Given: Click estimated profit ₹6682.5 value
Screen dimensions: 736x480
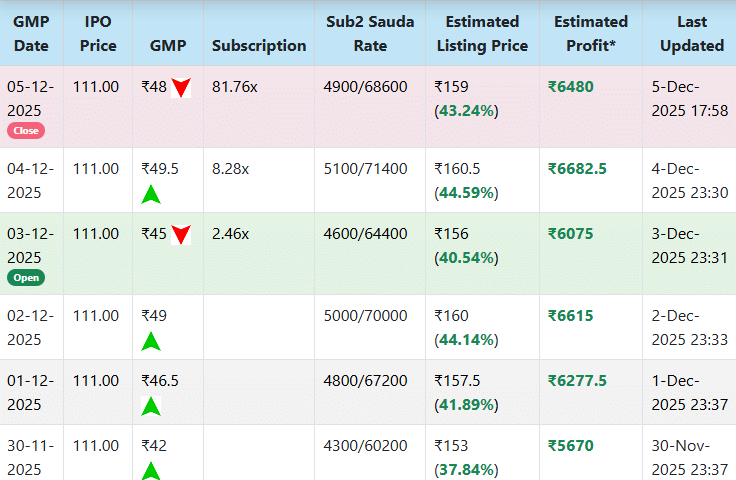Looking at the screenshot, I should [577, 169].
